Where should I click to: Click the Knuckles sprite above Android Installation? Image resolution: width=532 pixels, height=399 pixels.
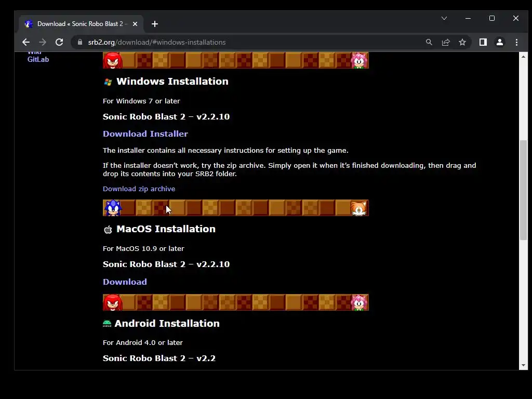pyautogui.click(x=113, y=302)
